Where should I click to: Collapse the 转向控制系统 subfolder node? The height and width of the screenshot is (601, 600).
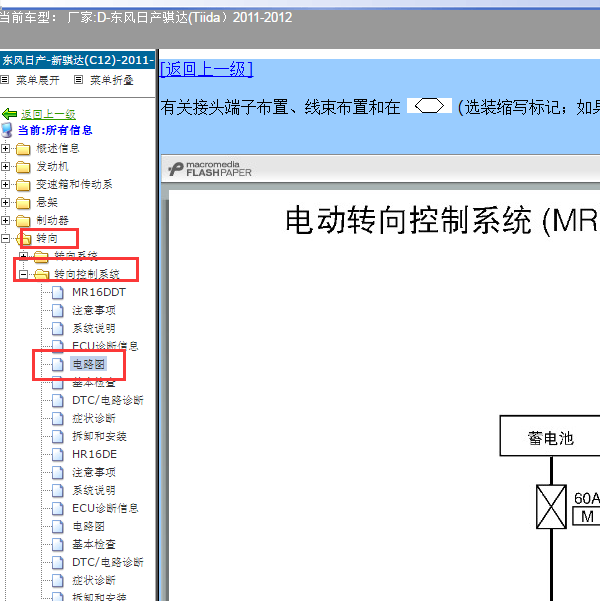[x=23, y=274]
